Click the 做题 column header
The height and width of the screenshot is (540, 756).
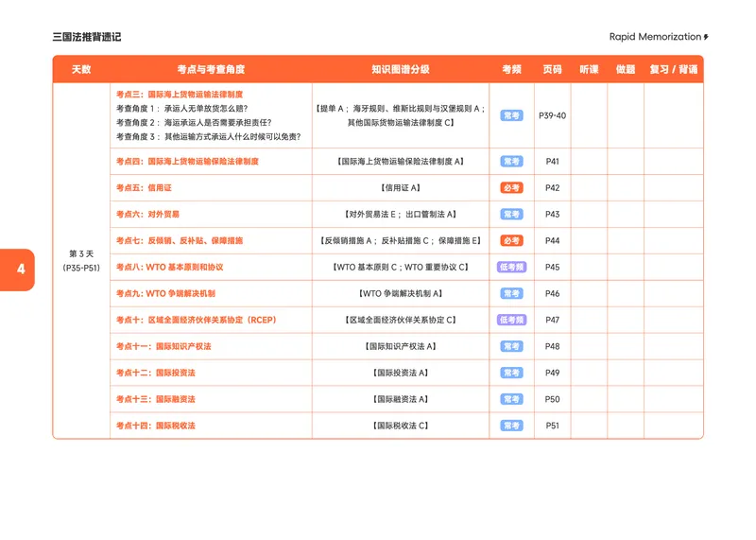[626, 69]
